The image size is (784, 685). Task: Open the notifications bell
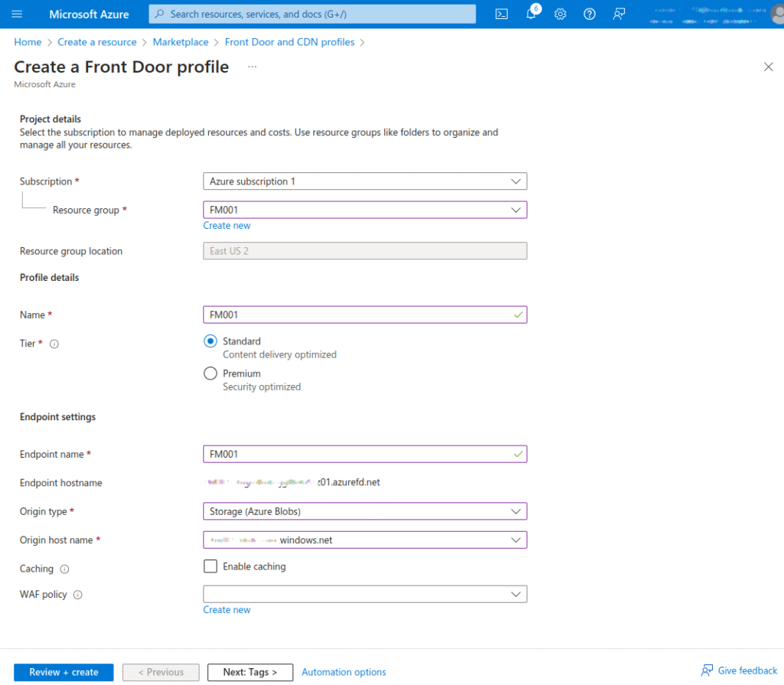point(531,14)
